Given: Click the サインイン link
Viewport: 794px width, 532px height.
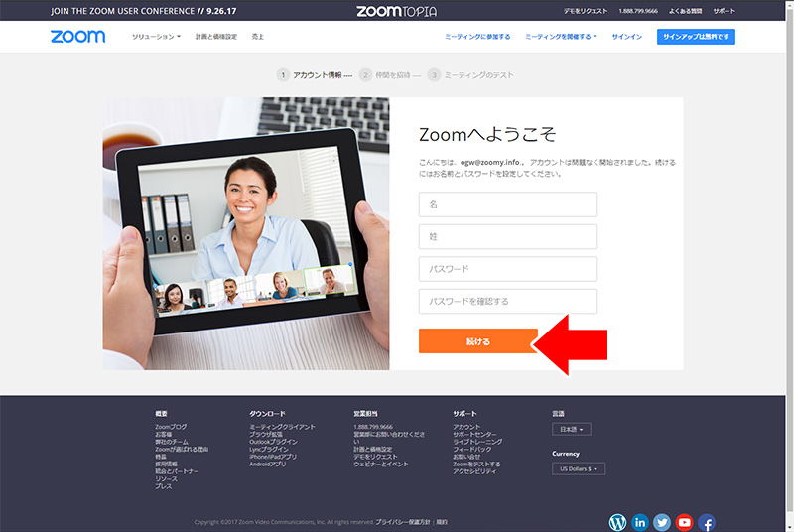Looking at the screenshot, I should pyautogui.click(x=626, y=37).
